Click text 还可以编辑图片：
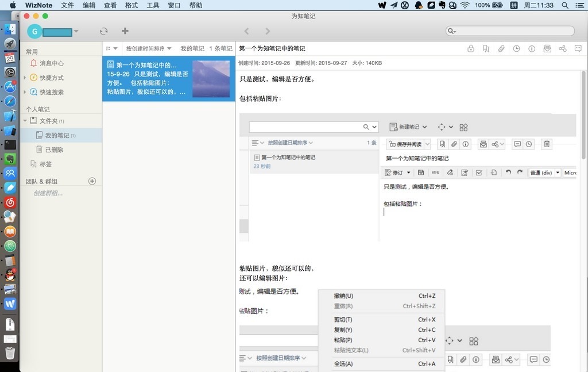The height and width of the screenshot is (372, 588). [x=264, y=278]
